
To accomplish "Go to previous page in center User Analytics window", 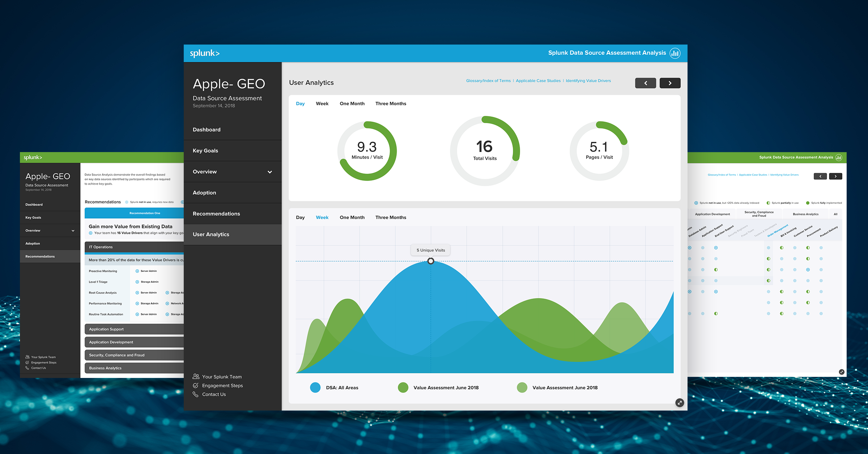I will point(646,83).
